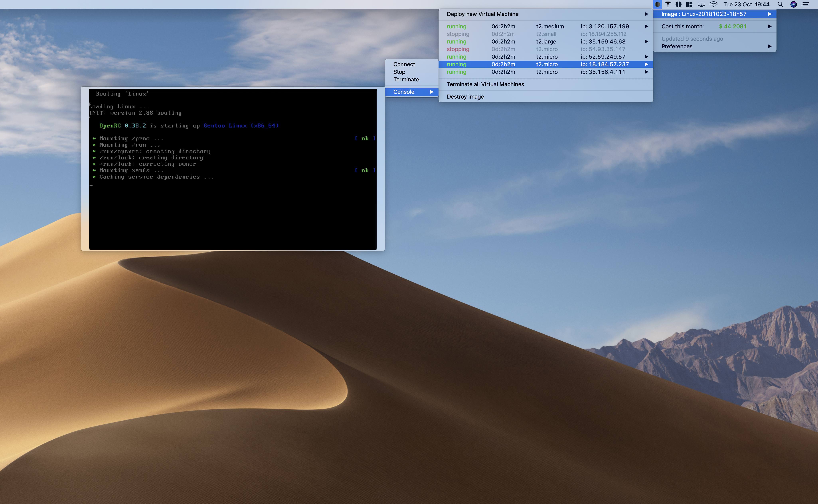Open the Tesla menu bar icon
This screenshot has width=818, height=504.
pos(668,4)
